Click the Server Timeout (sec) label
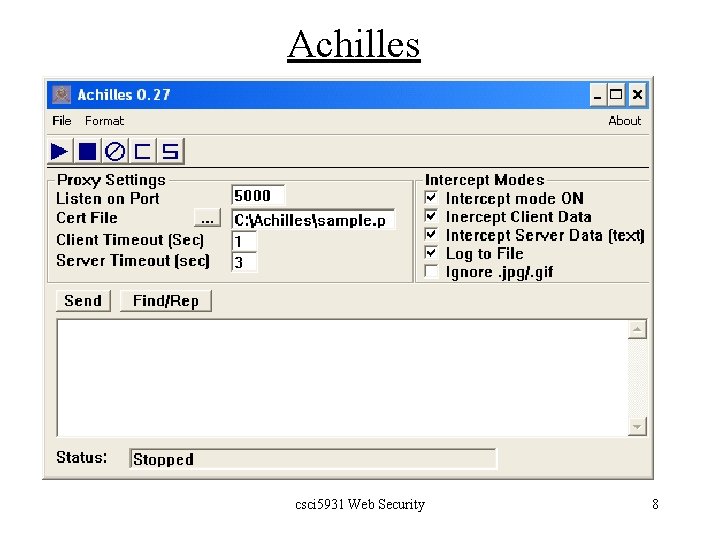 (x=133, y=260)
